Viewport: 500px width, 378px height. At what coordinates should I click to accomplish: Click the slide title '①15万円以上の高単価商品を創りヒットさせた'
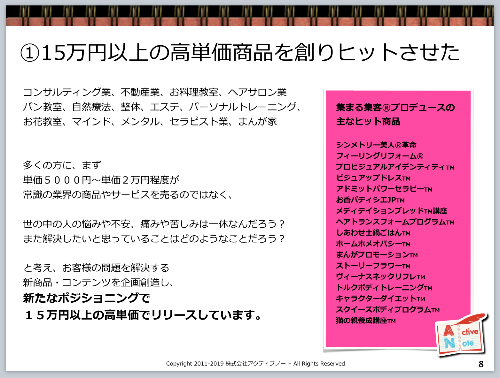point(240,52)
